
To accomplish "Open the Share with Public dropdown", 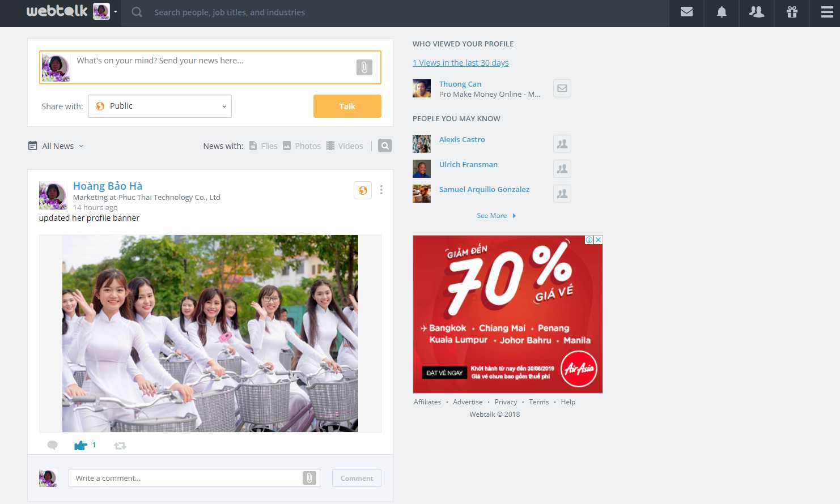I will tap(160, 106).
